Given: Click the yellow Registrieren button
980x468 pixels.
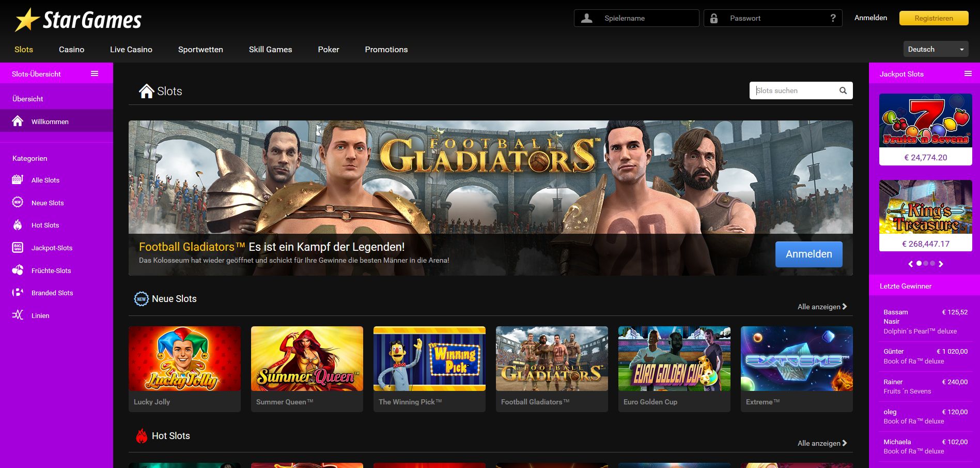Looking at the screenshot, I should [934, 18].
